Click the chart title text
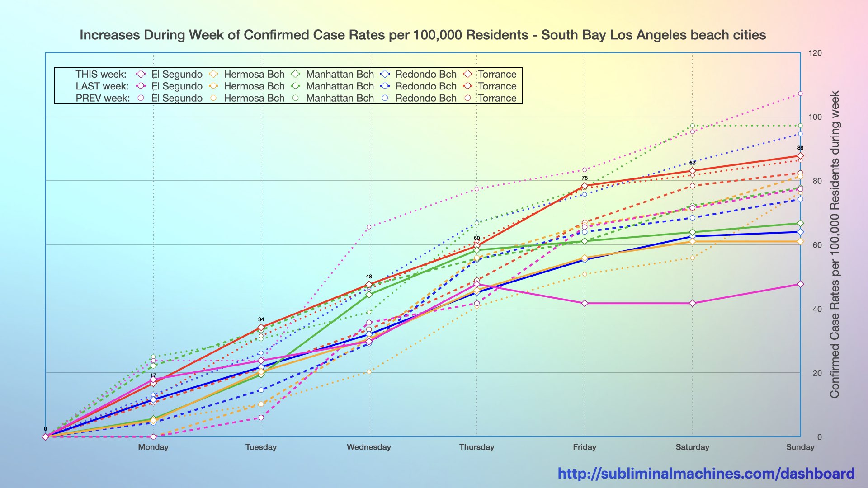This screenshot has height=488, width=868. point(423,35)
